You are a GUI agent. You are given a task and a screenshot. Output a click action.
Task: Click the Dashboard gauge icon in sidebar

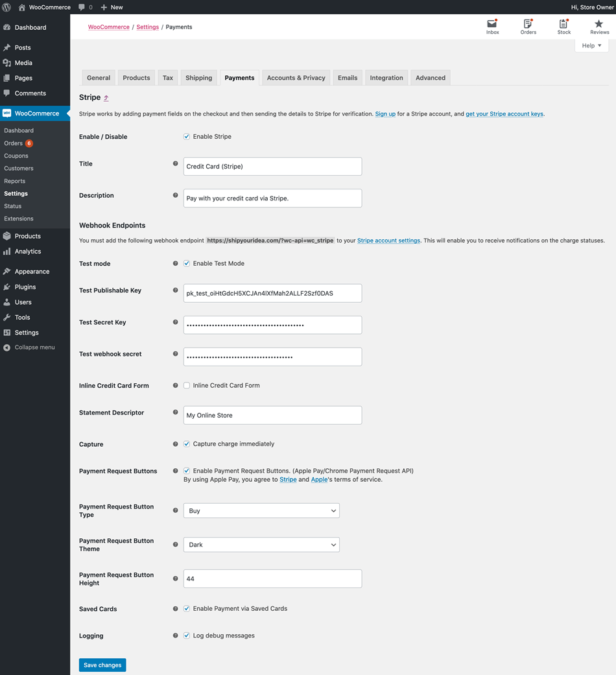click(7, 27)
